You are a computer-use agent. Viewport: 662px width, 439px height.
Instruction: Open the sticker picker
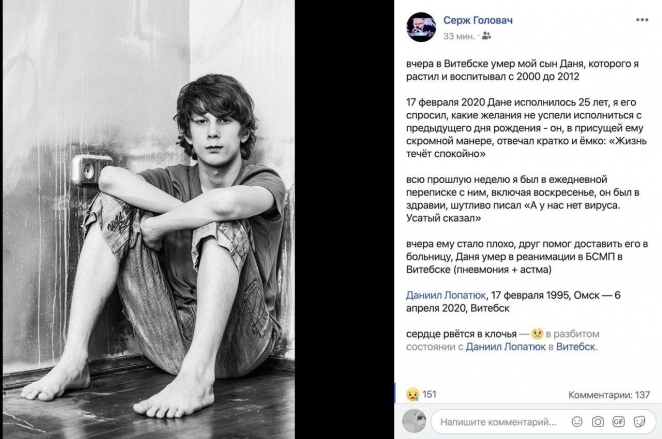(638, 421)
